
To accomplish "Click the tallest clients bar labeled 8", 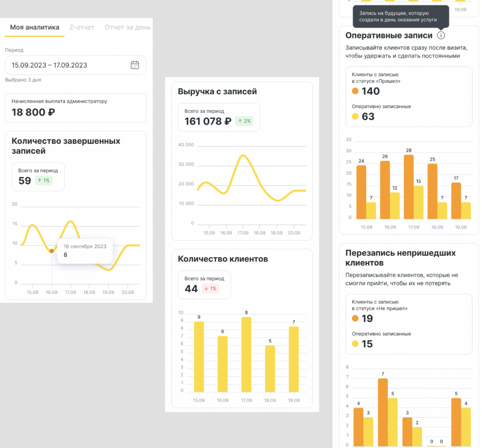I will pos(246,354).
